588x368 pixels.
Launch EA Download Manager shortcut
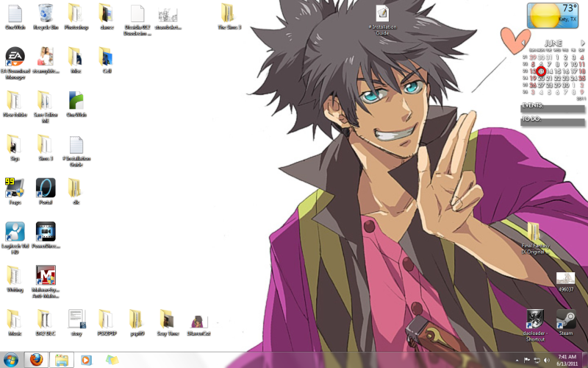pos(15,58)
